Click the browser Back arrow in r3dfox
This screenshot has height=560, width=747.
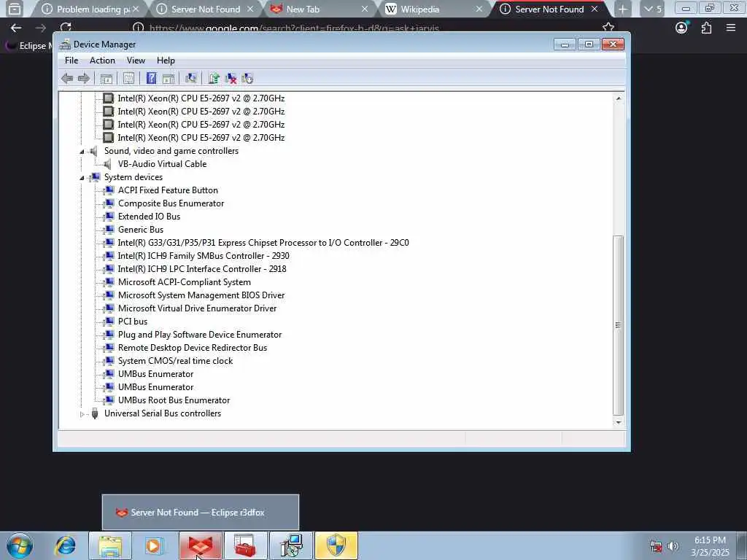[16, 28]
